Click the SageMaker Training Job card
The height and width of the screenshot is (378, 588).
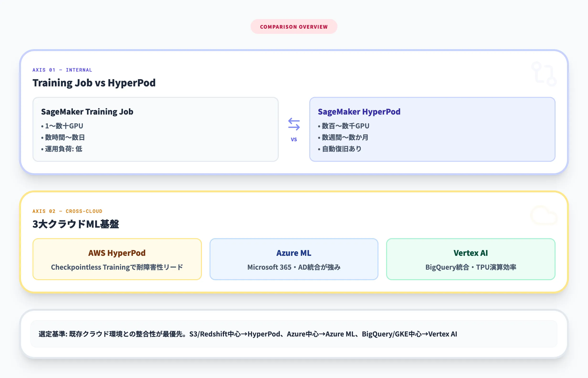point(155,129)
